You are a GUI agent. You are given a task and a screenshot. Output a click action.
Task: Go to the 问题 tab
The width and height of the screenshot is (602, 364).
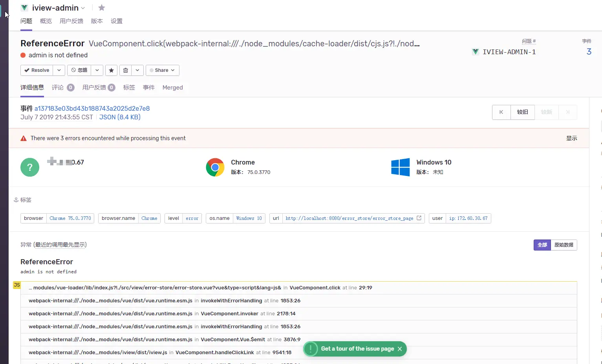tap(26, 21)
